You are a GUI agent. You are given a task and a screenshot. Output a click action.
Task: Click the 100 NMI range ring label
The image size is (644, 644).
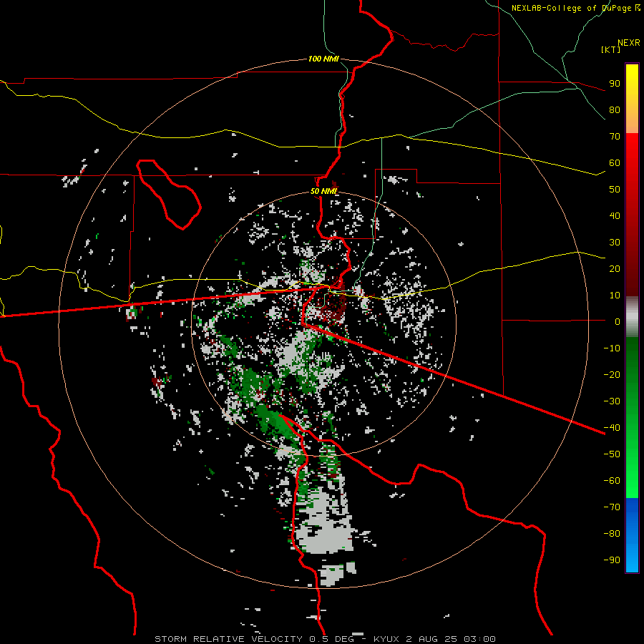tap(323, 59)
